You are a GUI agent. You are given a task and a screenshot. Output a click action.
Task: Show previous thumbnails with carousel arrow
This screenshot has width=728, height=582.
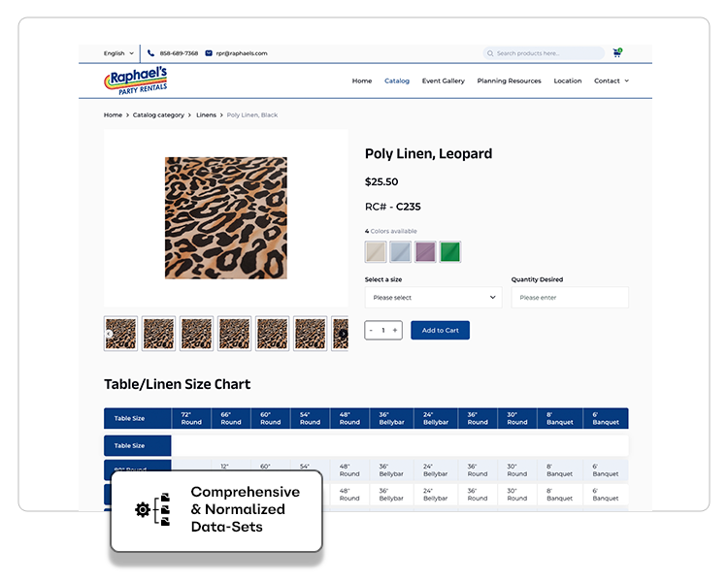(109, 334)
